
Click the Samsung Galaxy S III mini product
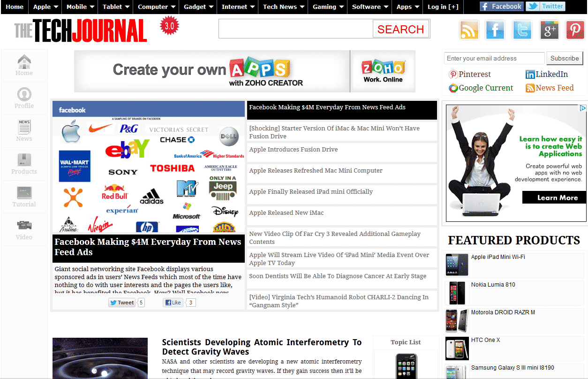click(x=515, y=371)
